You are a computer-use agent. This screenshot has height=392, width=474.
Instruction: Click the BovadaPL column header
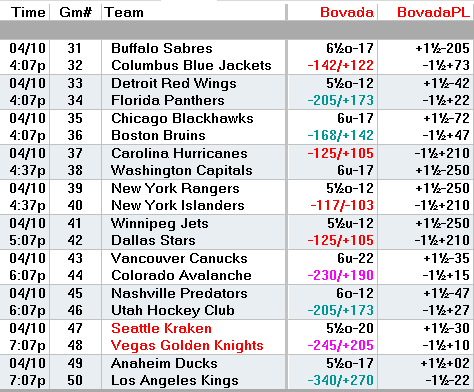433,12
